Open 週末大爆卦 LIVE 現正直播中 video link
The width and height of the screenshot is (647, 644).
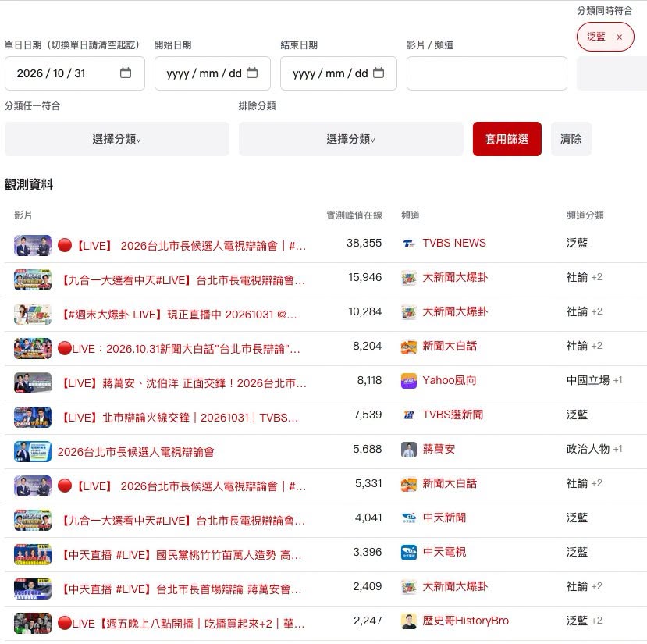click(x=177, y=315)
